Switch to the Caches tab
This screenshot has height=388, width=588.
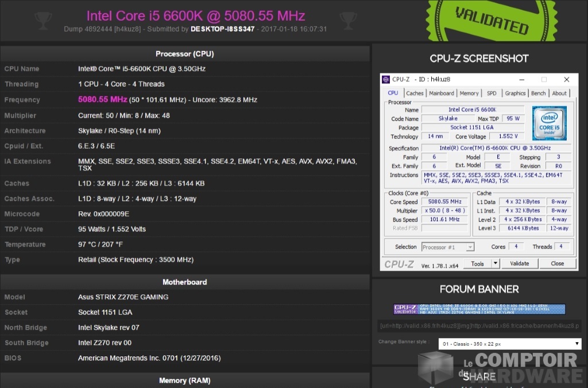(x=415, y=94)
